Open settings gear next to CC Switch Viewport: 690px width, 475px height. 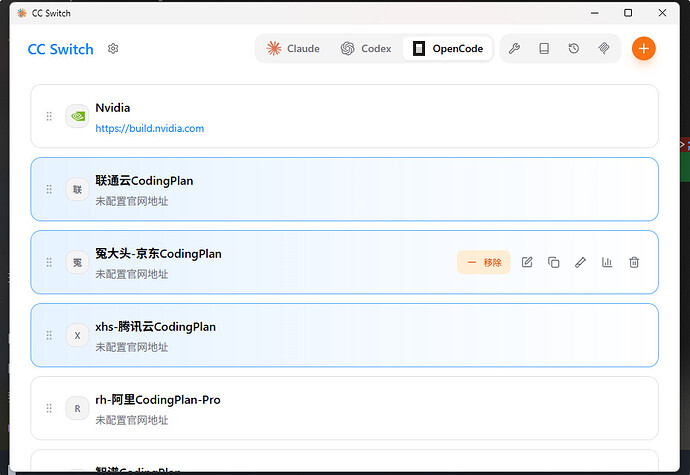point(113,48)
